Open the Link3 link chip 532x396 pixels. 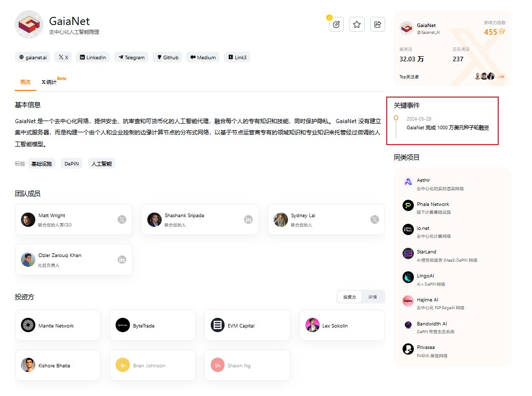coord(237,57)
